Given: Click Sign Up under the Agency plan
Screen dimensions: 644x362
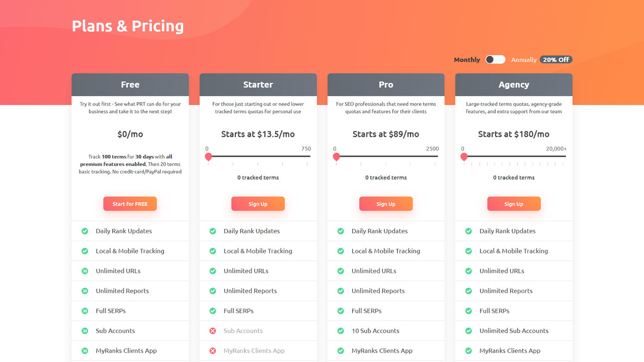Looking at the screenshot, I should (x=514, y=204).
